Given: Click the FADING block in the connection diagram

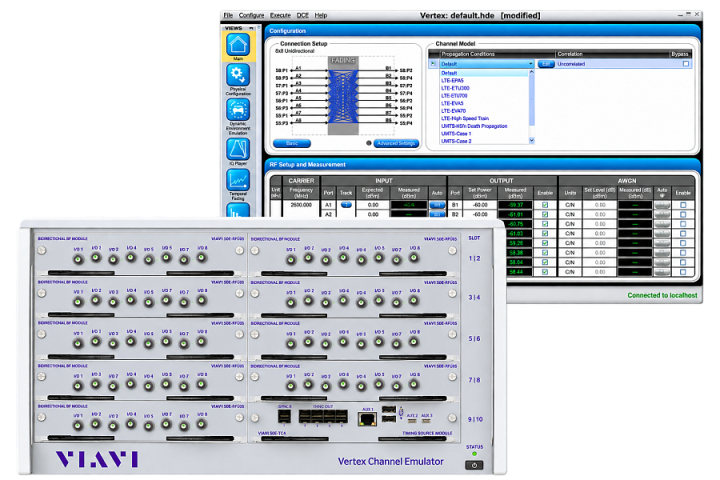Looking at the screenshot, I should coord(343,96).
